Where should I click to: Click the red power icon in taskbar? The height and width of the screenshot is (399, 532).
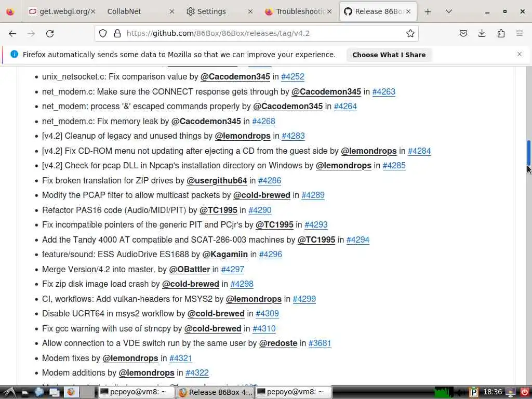(525, 392)
